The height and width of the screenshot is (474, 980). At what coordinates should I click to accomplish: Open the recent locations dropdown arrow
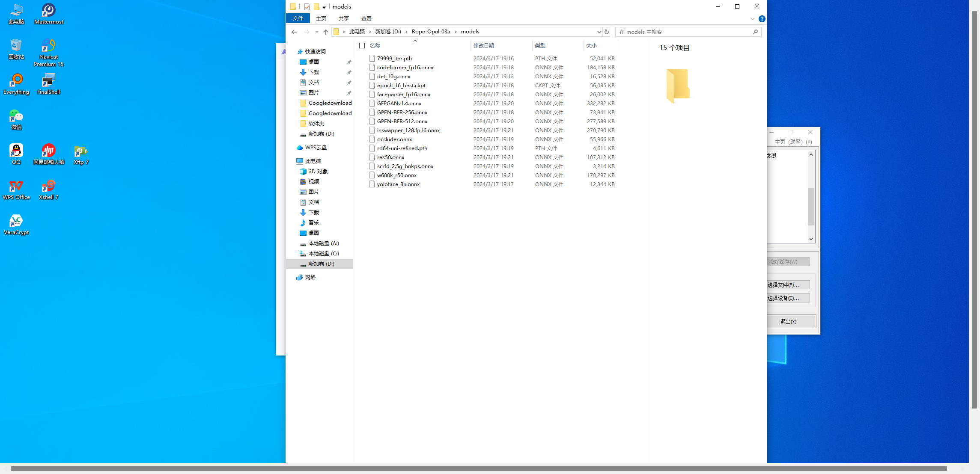(x=317, y=32)
